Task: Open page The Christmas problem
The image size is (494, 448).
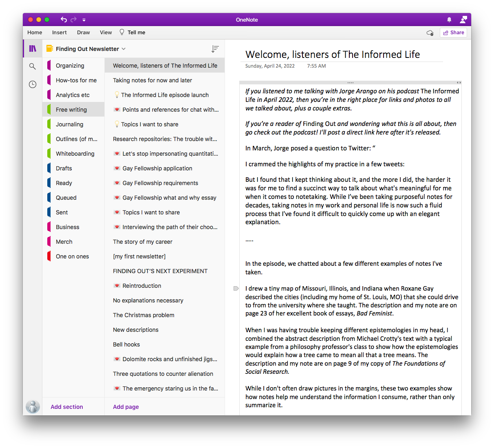Action: [165, 315]
